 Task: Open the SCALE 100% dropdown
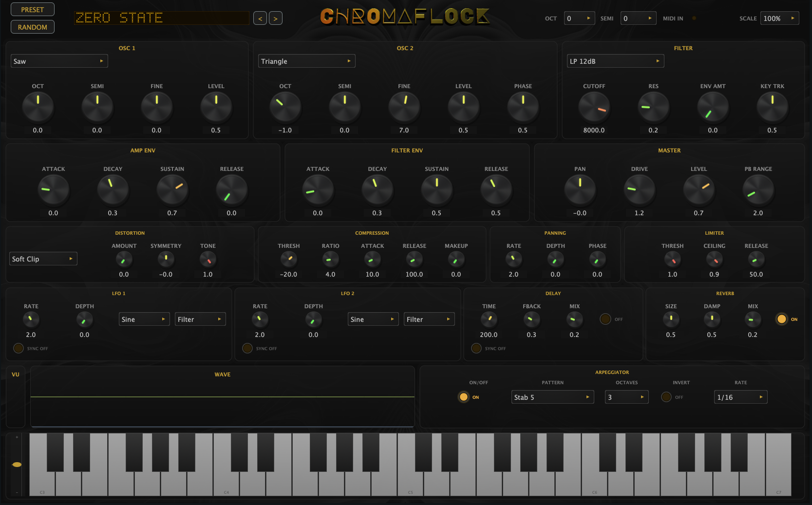(x=779, y=19)
